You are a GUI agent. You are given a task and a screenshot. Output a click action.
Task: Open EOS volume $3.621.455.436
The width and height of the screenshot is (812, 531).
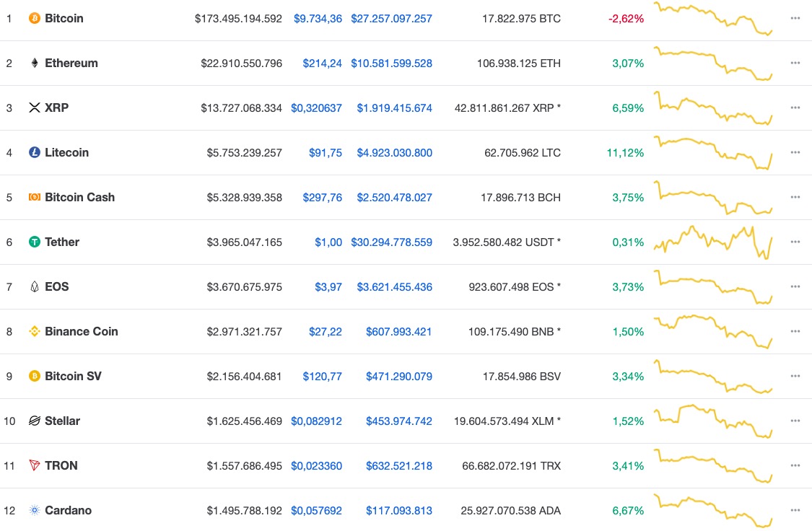[395, 286]
